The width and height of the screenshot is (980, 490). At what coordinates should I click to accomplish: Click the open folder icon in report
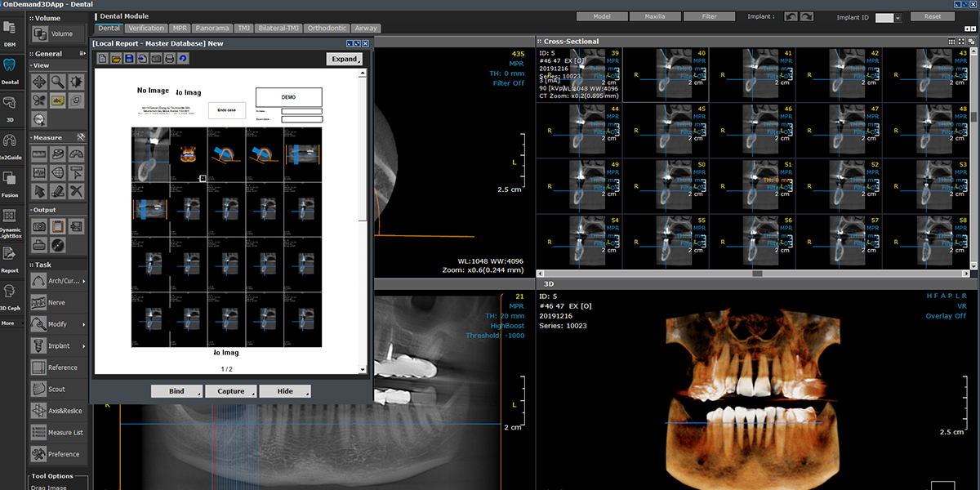coord(116,59)
